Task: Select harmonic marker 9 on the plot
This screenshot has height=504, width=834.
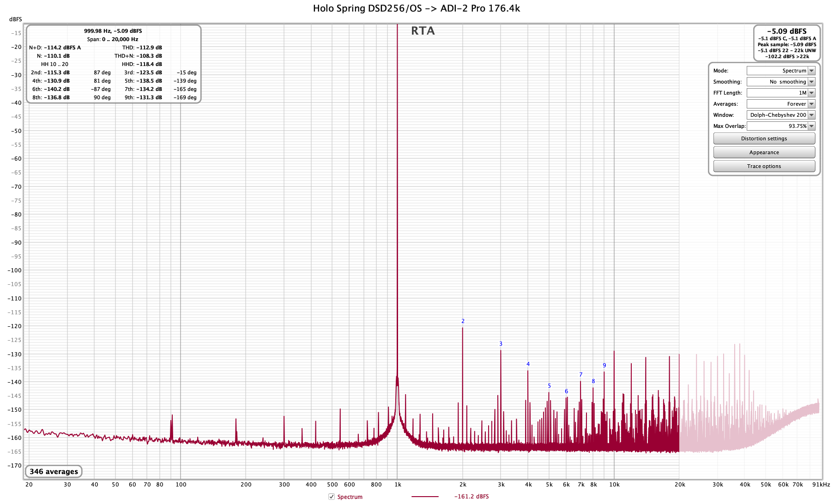Action: [604, 366]
